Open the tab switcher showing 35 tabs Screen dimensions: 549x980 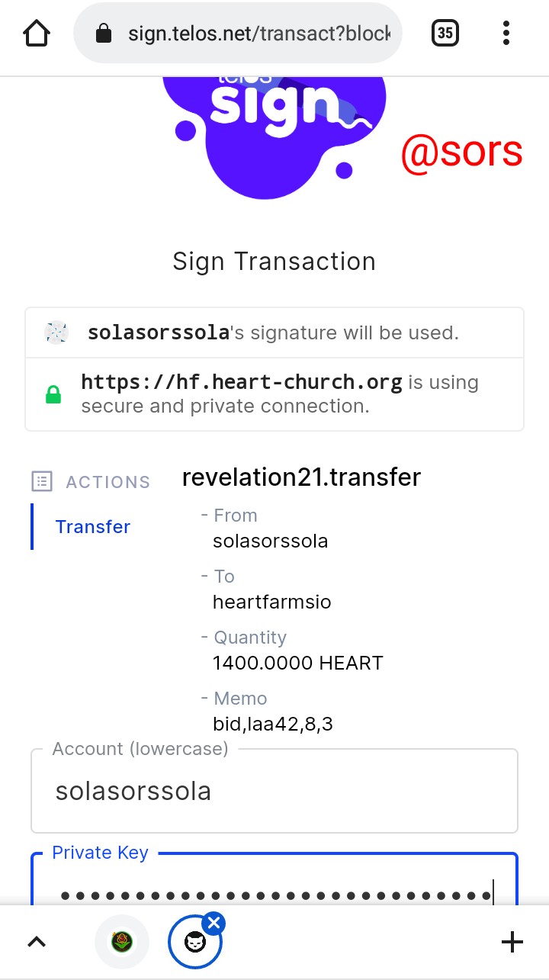point(445,33)
